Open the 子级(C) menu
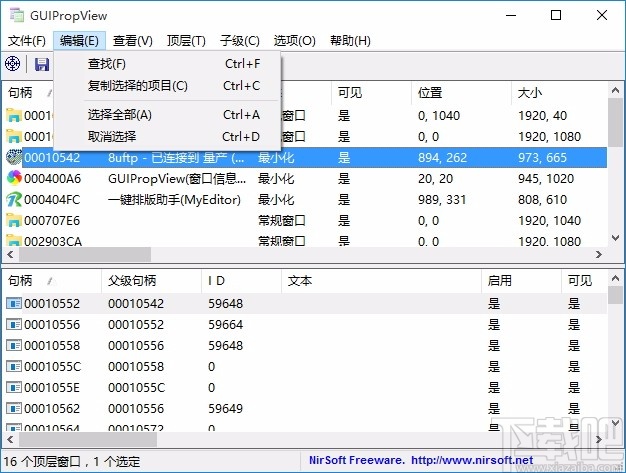This screenshot has width=626, height=473. pos(240,40)
